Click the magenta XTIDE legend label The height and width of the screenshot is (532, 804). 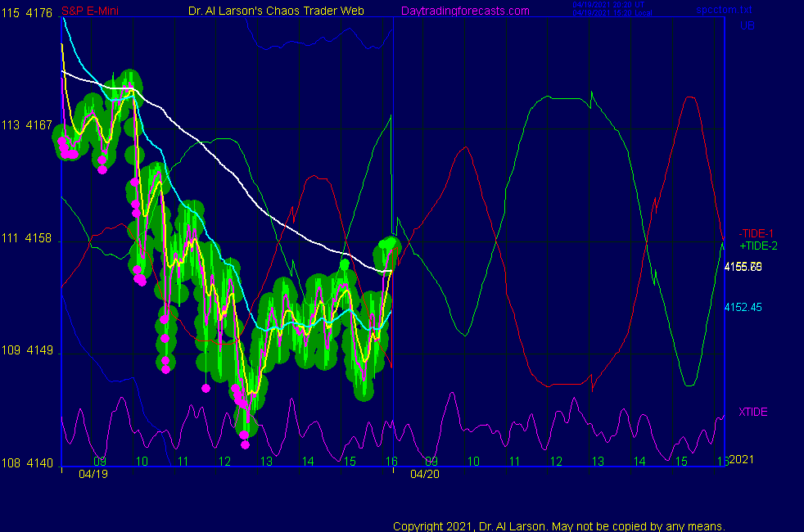[753, 412]
